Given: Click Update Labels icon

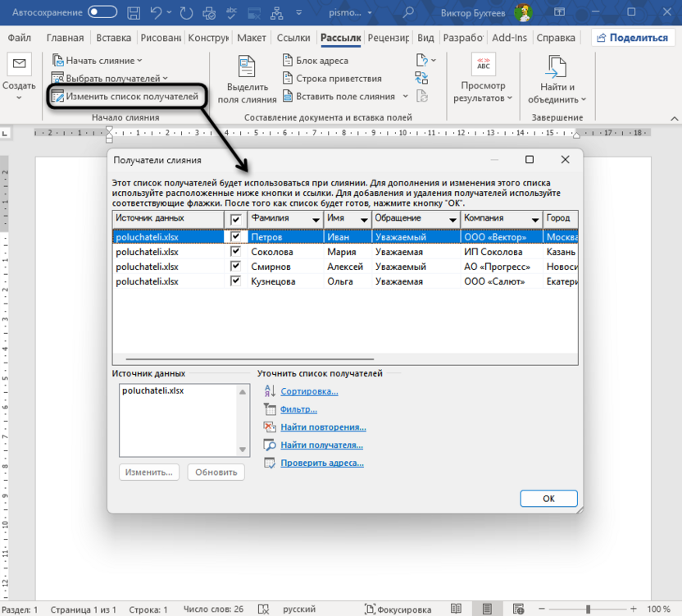Looking at the screenshot, I should coord(422,96).
